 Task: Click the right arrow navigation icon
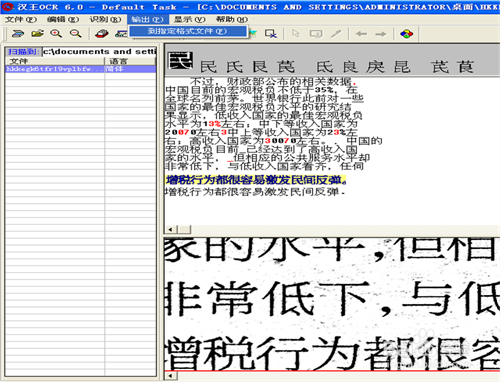[381, 34]
